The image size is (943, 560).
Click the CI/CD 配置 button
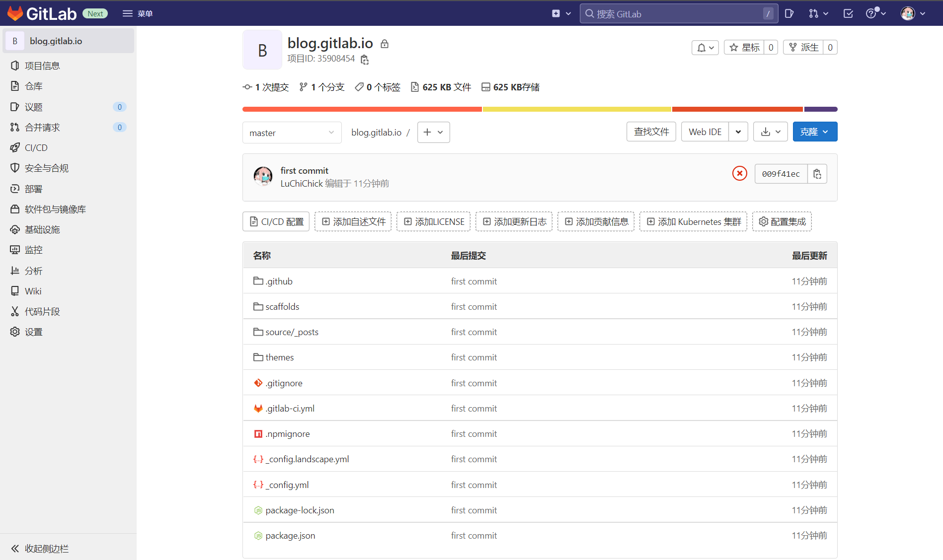coord(276,221)
